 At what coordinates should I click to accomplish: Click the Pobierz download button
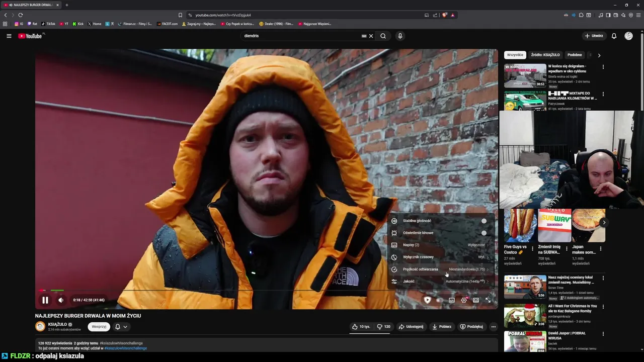[442, 327]
